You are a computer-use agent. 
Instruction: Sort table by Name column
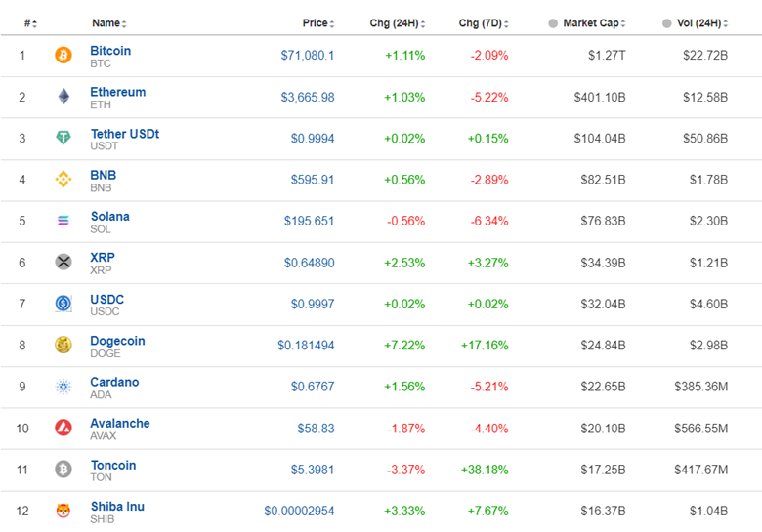coord(109,23)
